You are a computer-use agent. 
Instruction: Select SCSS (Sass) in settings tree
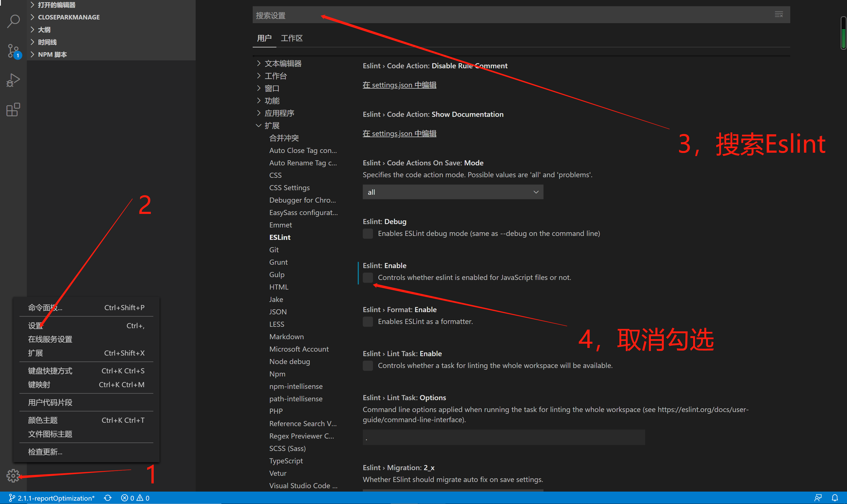tap(287, 449)
